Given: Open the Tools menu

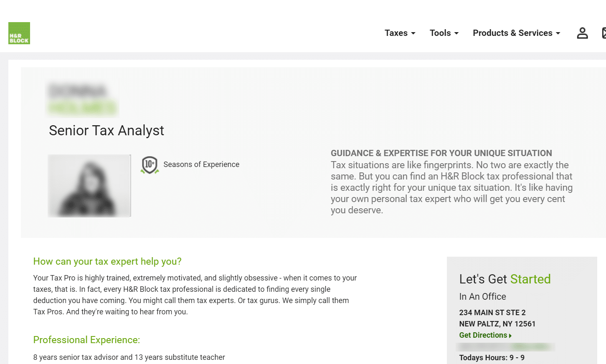Looking at the screenshot, I should point(444,33).
